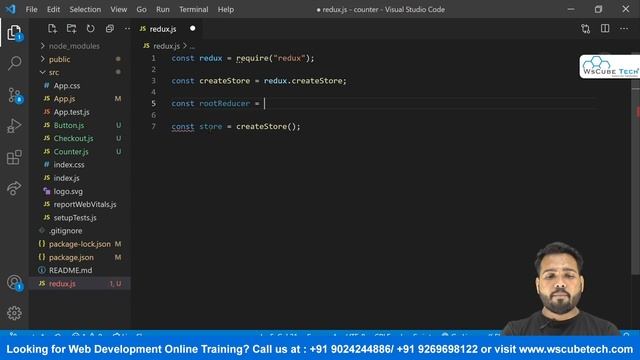Collapse all folders in Explorer

click(x=109, y=29)
